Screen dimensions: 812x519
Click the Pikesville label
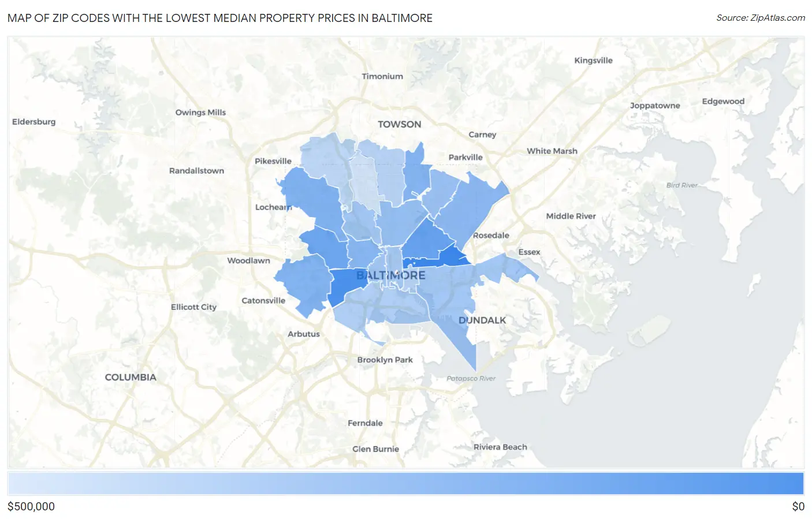click(273, 161)
